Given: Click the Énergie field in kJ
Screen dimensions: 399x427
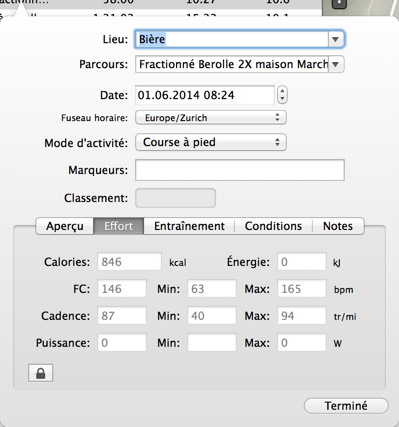Looking at the screenshot, I should (x=302, y=262).
